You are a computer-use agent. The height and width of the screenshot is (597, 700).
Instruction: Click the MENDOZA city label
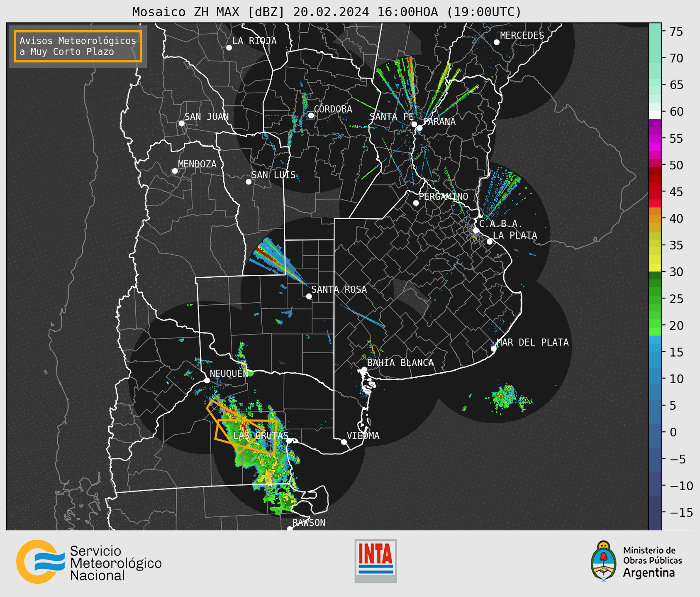click(x=197, y=164)
